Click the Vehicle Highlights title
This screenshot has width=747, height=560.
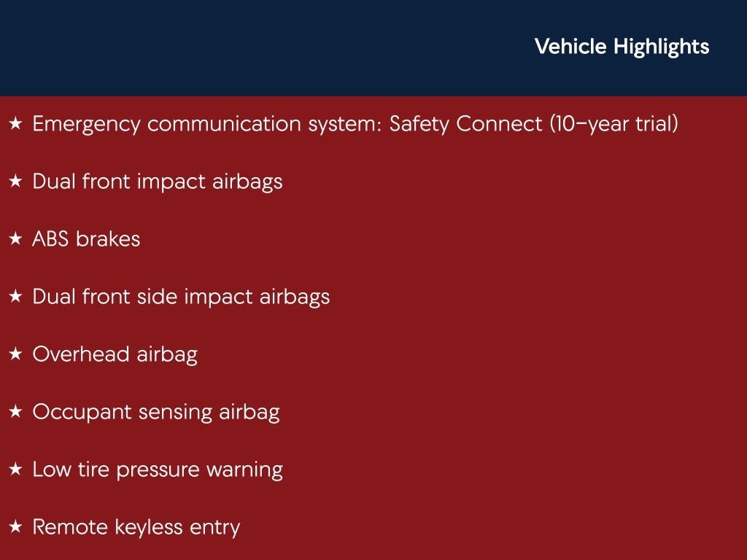click(622, 47)
